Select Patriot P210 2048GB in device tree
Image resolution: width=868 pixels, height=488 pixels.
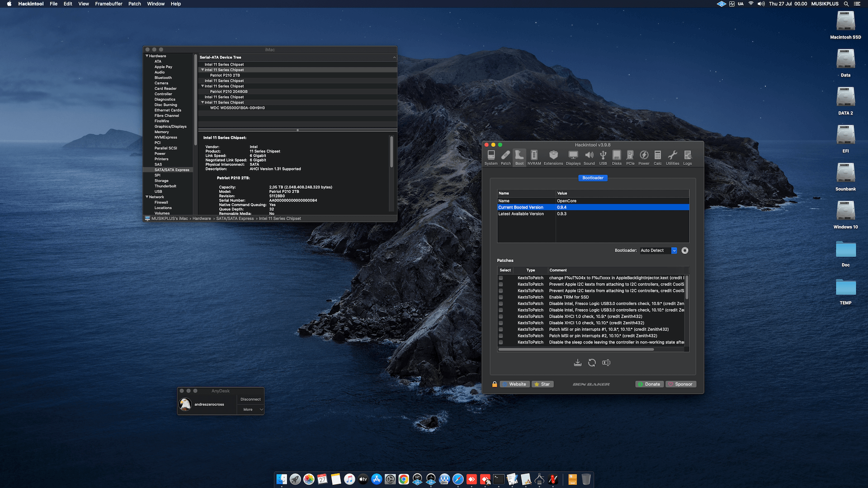[x=229, y=92]
